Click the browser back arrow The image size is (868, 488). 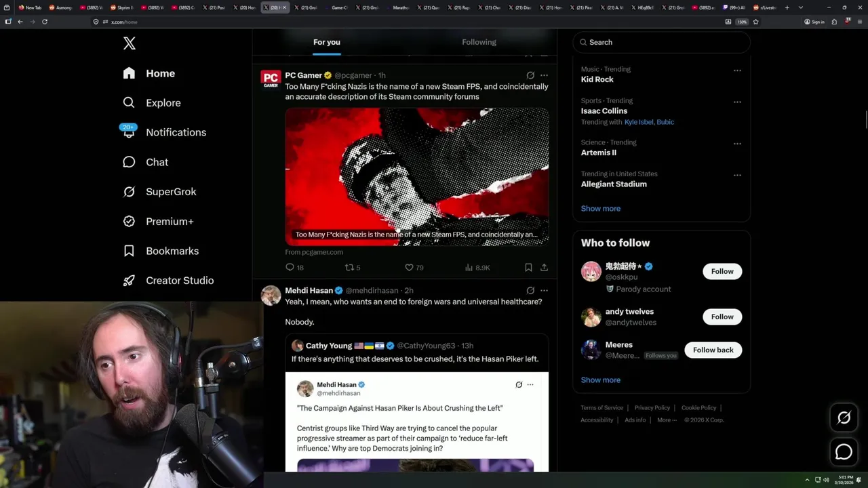20,22
